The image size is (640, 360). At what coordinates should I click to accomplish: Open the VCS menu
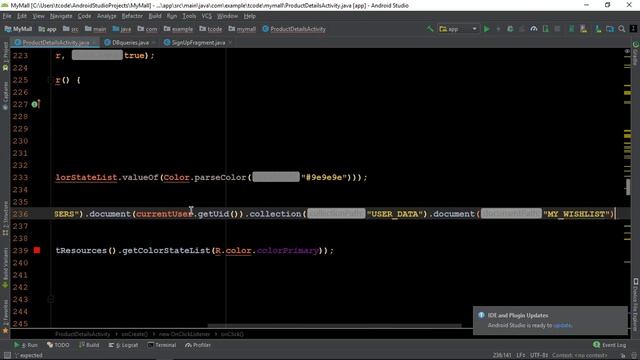click(207, 16)
